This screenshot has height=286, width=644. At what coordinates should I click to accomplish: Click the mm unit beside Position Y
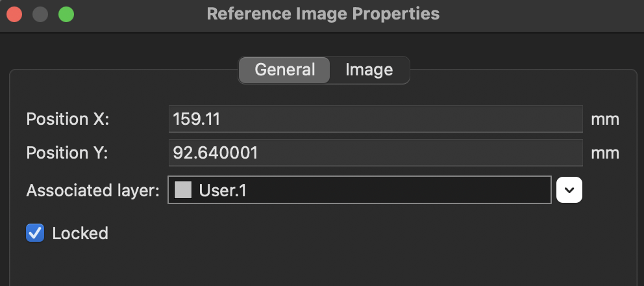tap(604, 153)
